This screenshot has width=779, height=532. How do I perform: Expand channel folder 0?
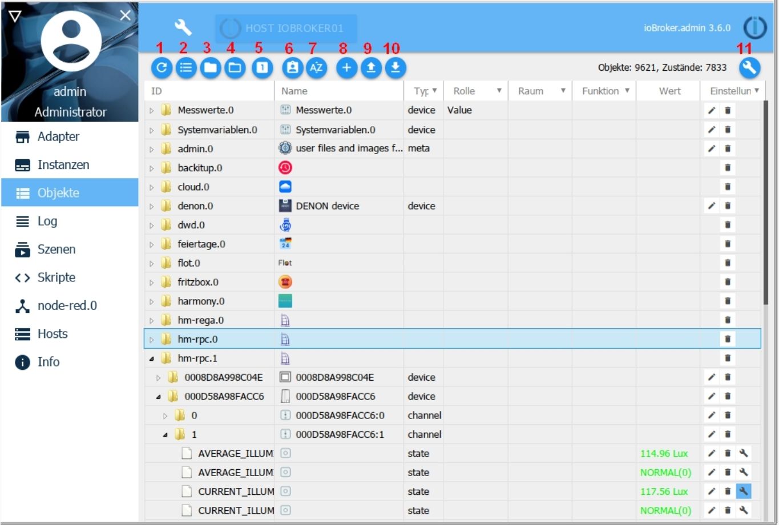pos(165,416)
